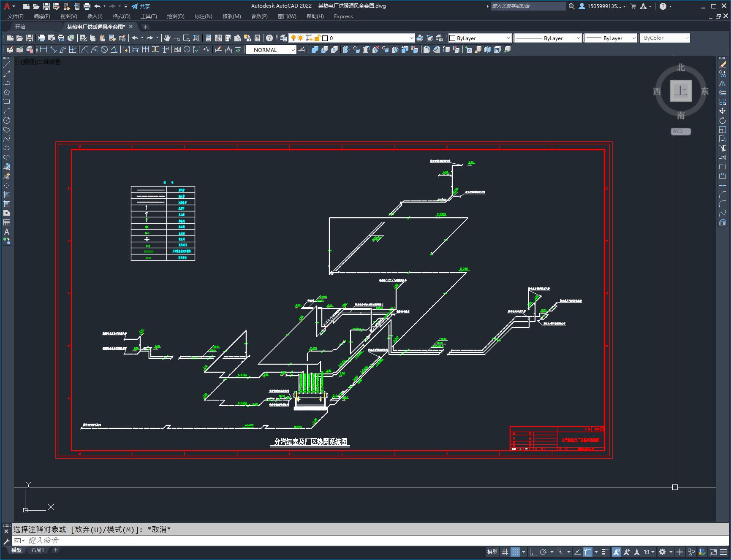Click the Angular dimension tool icon
This screenshot has height=560, width=731.
tap(114, 49)
